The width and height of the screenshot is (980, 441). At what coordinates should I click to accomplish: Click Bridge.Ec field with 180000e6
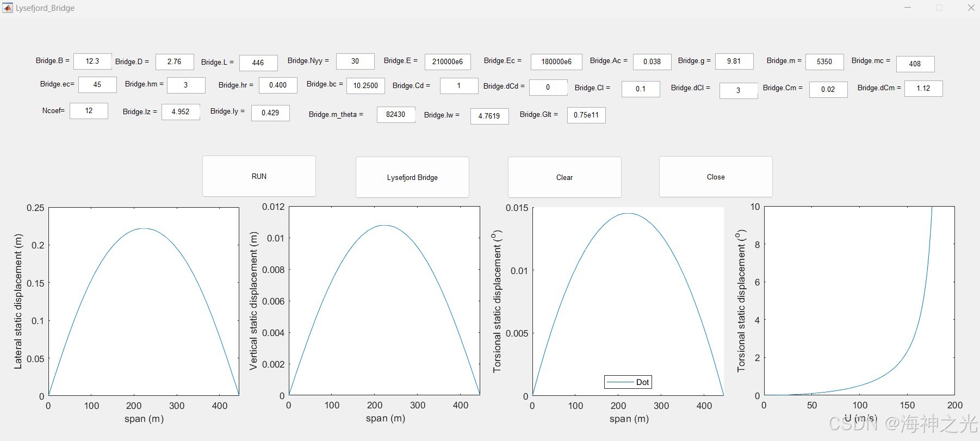click(x=556, y=61)
